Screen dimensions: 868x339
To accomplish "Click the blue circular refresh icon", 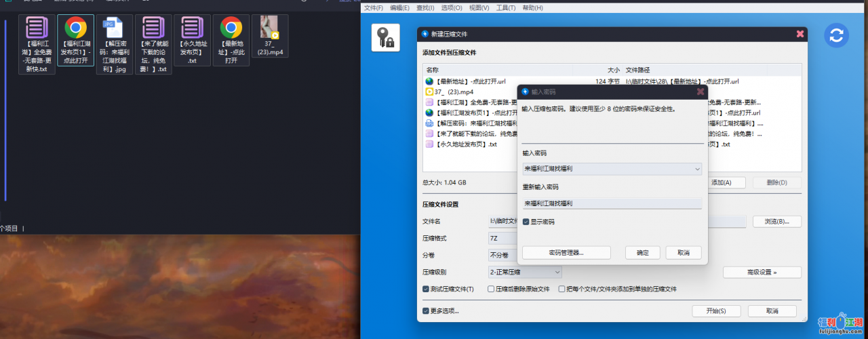I will [x=837, y=36].
